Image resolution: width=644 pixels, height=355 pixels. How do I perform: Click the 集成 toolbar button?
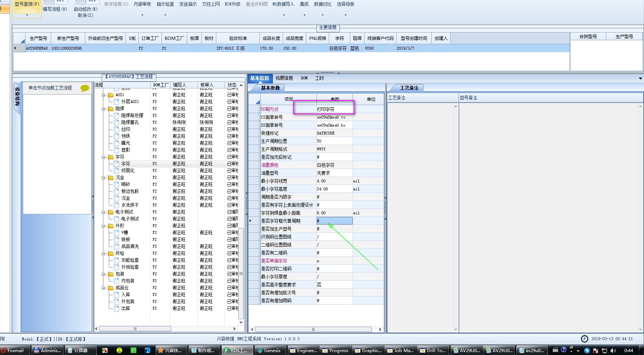(x=304, y=4)
